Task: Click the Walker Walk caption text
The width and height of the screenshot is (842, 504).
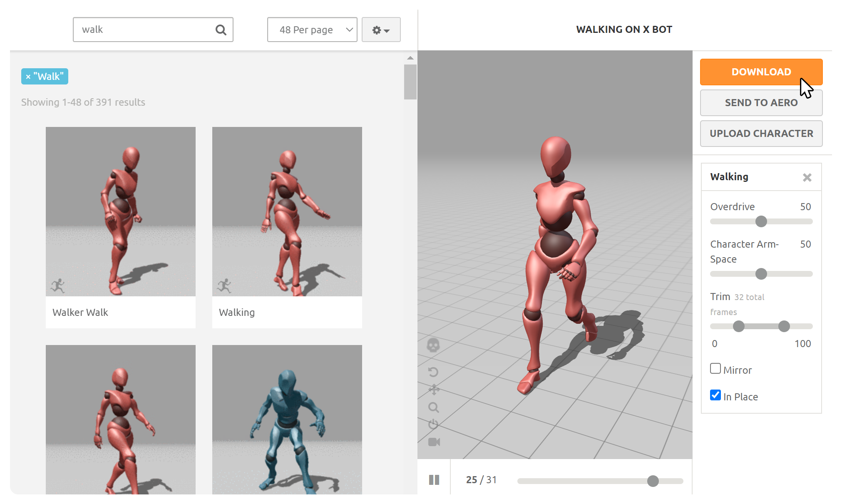Action: click(x=80, y=313)
